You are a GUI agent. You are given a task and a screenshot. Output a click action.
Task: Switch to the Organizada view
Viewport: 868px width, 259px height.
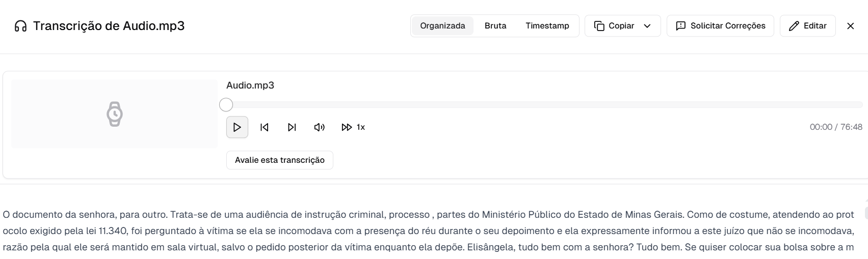pyautogui.click(x=442, y=26)
